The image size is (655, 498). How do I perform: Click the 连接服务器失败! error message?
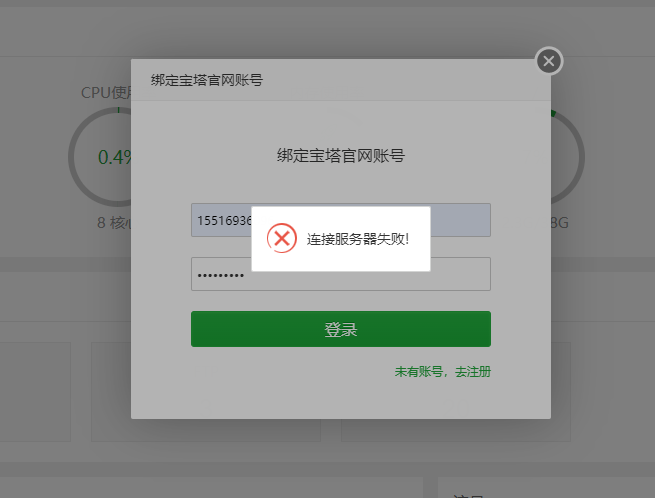point(358,239)
